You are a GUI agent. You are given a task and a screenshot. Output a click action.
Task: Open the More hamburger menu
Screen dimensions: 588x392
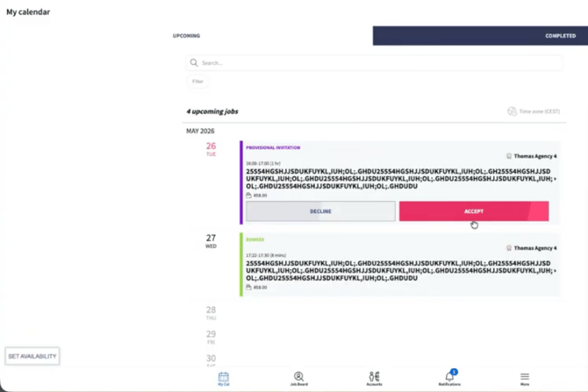pyautogui.click(x=525, y=376)
